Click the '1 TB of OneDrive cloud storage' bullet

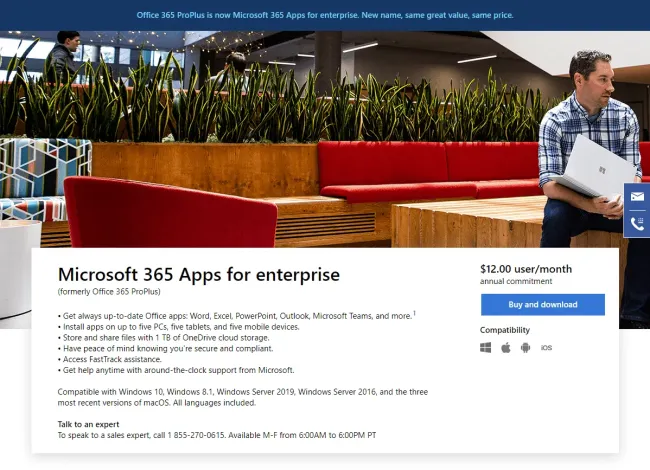(164, 338)
